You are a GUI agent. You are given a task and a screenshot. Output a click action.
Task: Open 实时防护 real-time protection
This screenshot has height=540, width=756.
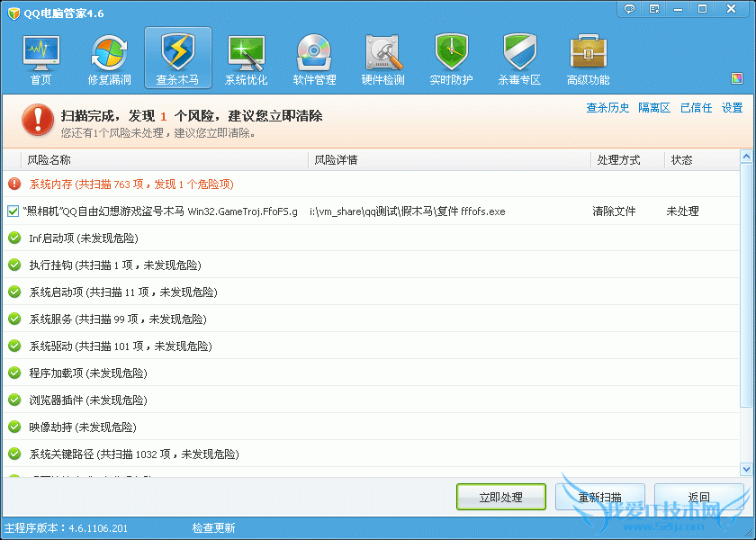coord(451,58)
